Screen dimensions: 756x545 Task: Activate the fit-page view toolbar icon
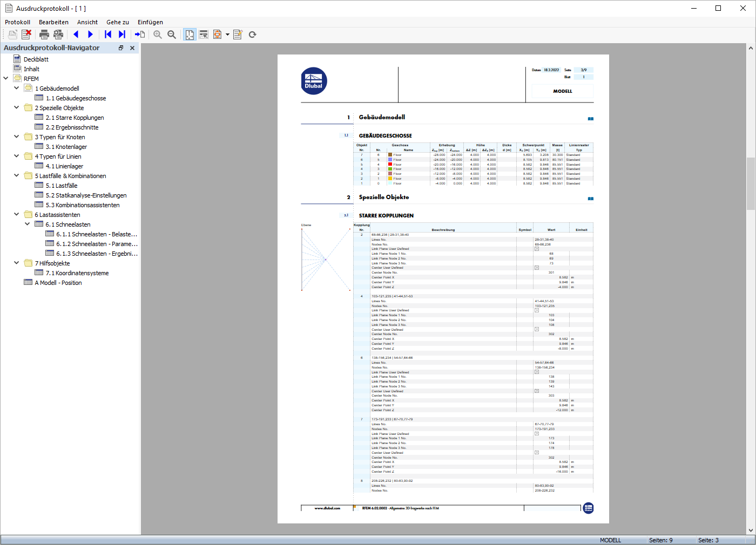[189, 34]
